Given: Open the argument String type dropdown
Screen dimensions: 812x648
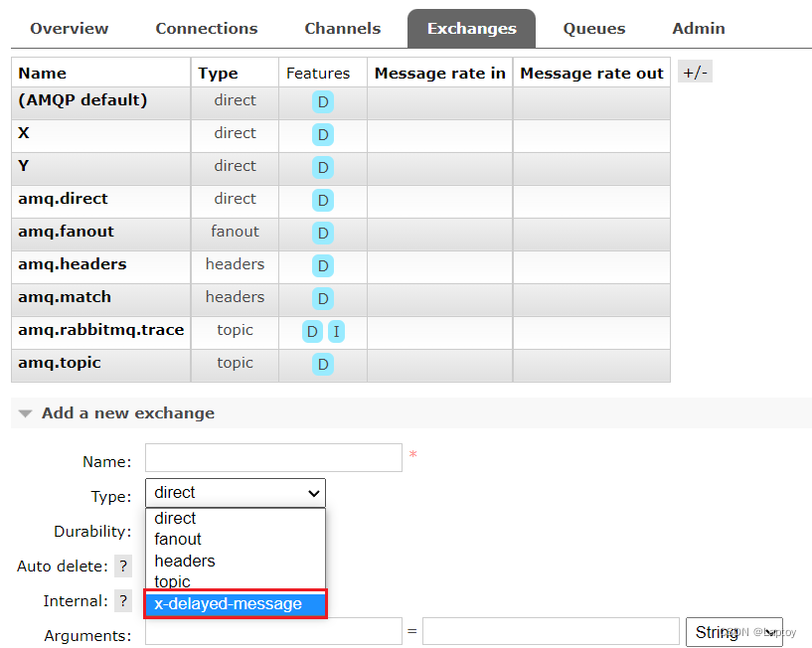Looking at the screenshot, I should click(x=733, y=632).
